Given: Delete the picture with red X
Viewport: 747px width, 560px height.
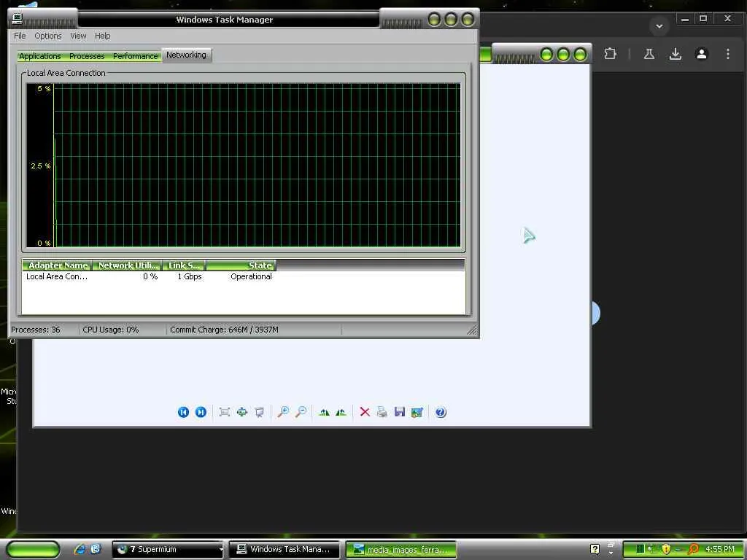Looking at the screenshot, I should pyautogui.click(x=365, y=412).
